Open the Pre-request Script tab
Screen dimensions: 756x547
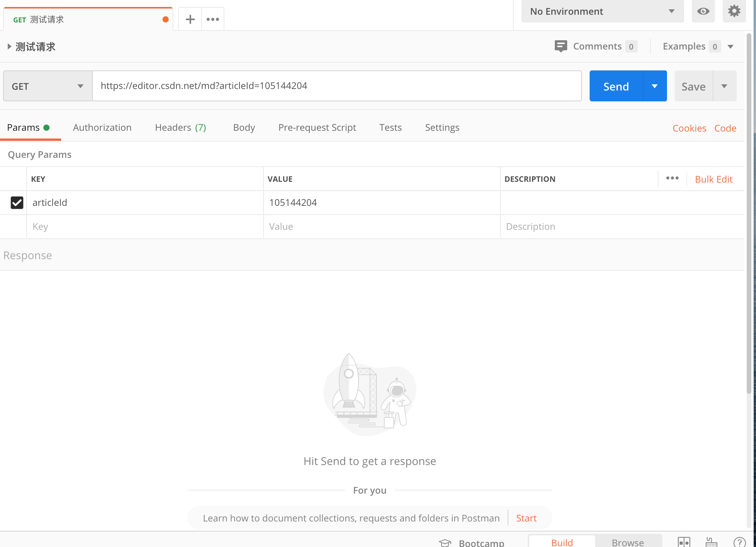pyautogui.click(x=317, y=127)
